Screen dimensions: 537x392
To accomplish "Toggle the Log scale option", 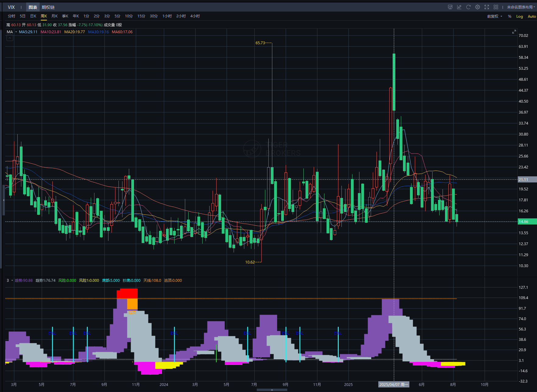I will pyautogui.click(x=519, y=16).
